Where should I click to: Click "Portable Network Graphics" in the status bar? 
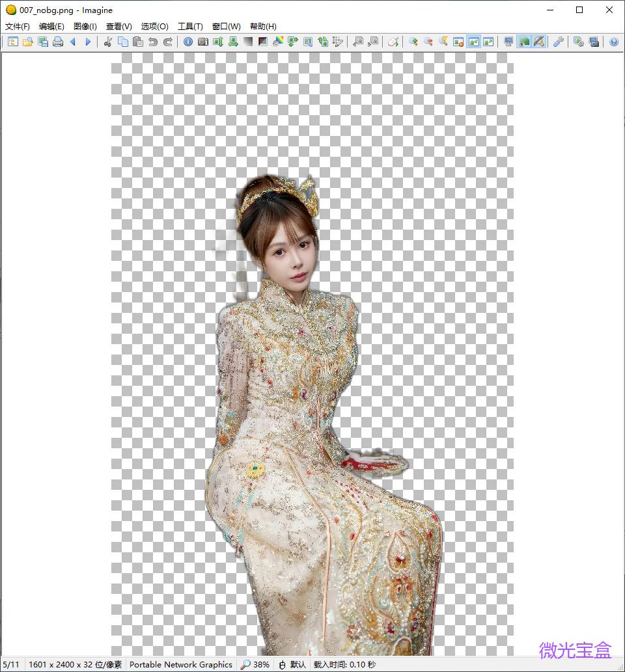point(180,664)
